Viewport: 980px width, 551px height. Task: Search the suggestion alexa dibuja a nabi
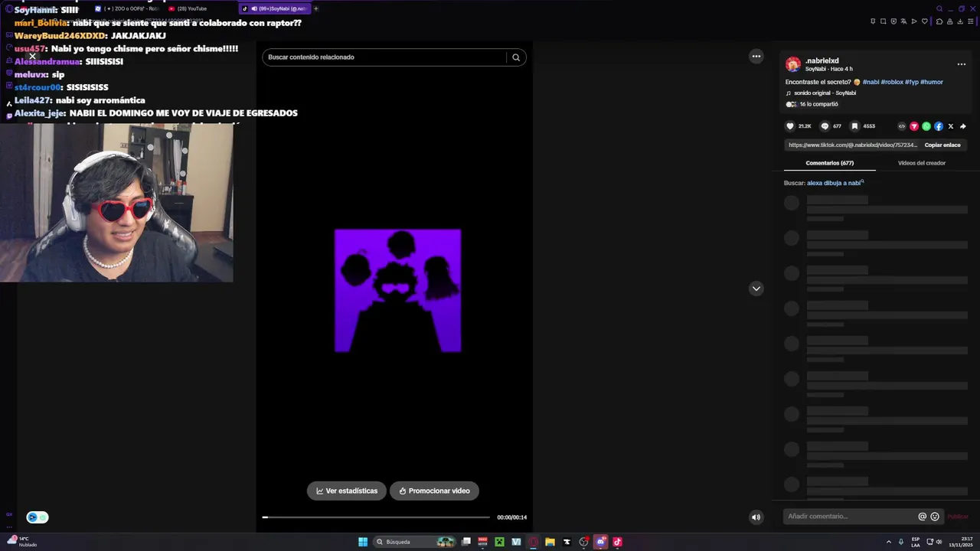[x=835, y=183]
